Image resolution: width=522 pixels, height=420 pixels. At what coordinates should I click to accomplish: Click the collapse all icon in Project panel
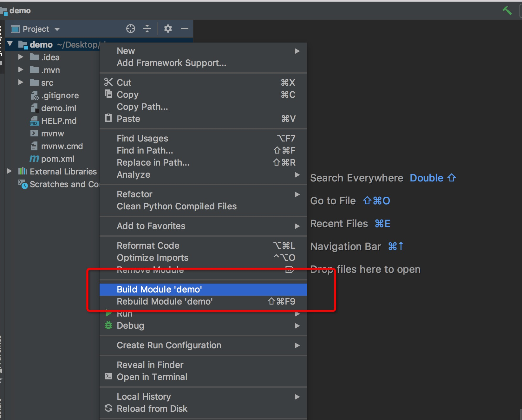click(x=147, y=29)
